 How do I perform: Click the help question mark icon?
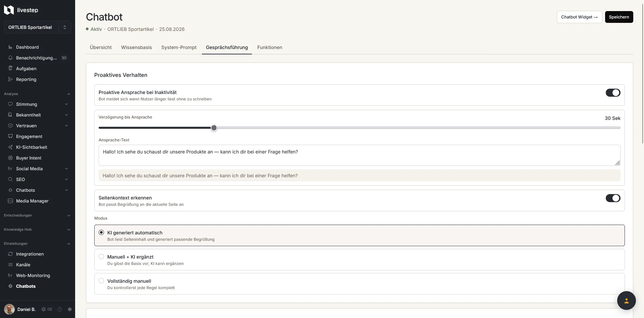(x=60, y=309)
